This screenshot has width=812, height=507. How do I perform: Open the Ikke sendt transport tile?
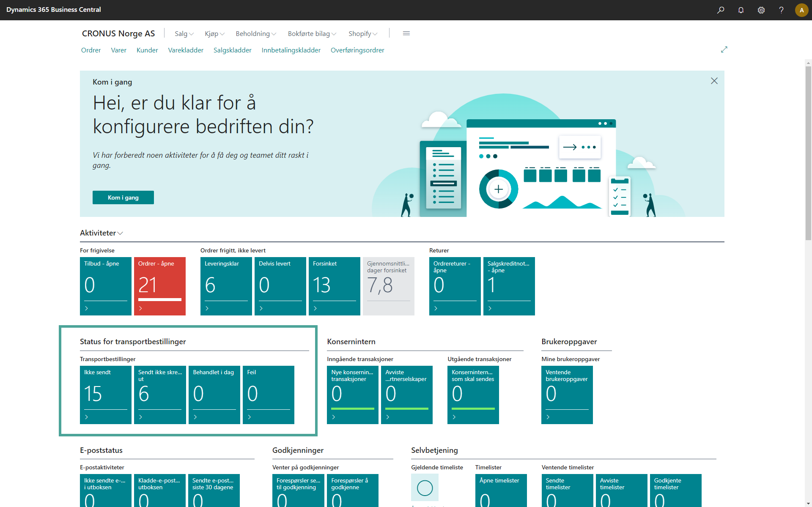(105, 395)
